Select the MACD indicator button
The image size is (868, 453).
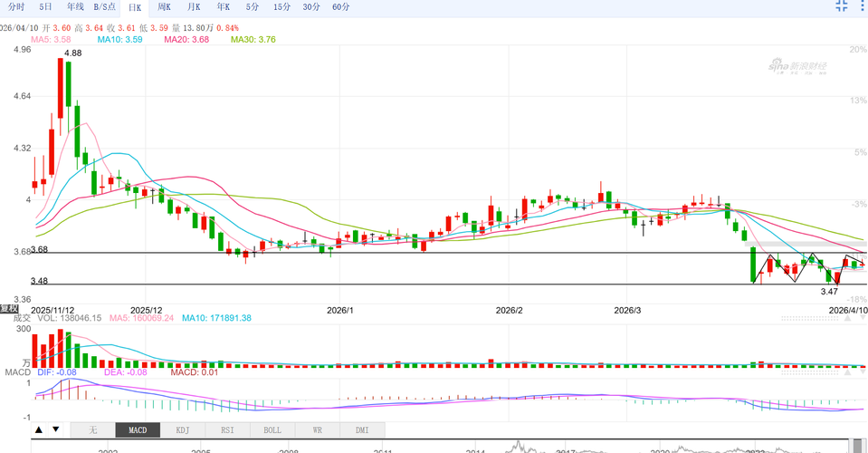pos(138,430)
